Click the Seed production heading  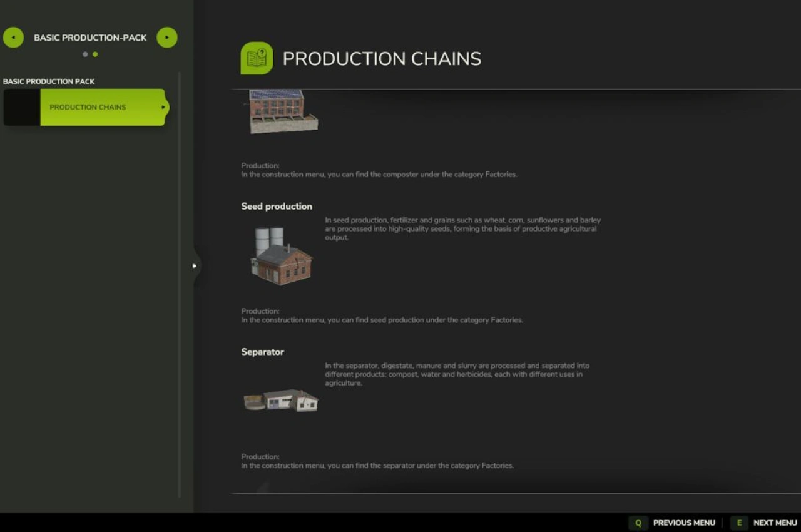(x=277, y=207)
